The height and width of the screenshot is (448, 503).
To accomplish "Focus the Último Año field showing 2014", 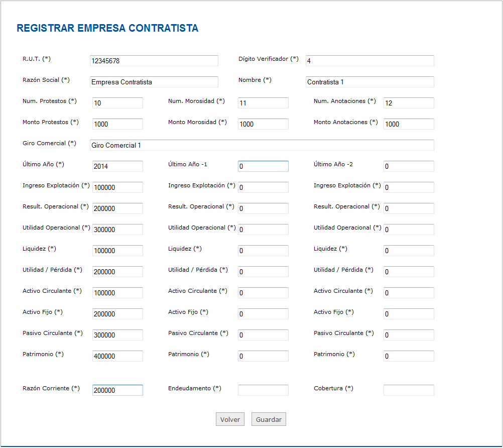I will tap(117, 166).
